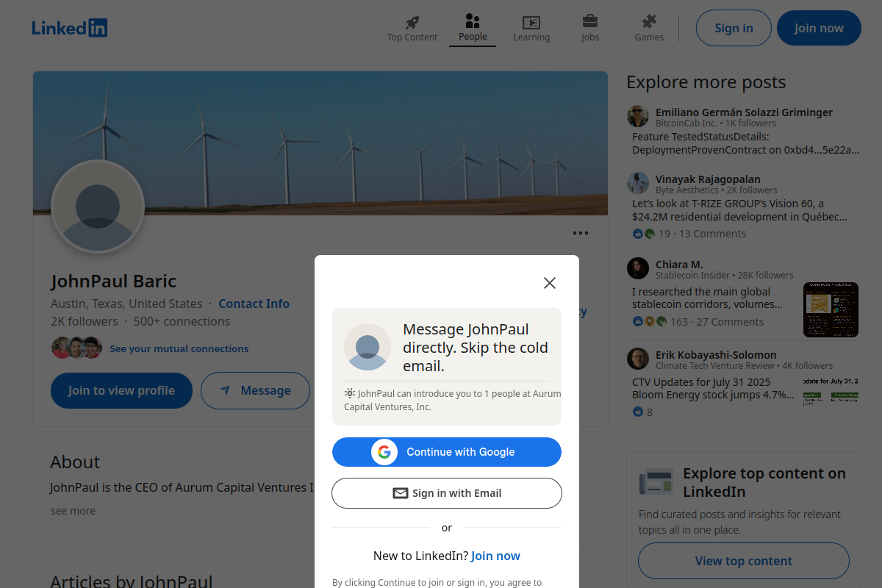The width and height of the screenshot is (882, 588).
Task: Open Chiara M. post author name
Action: pos(679,265)
